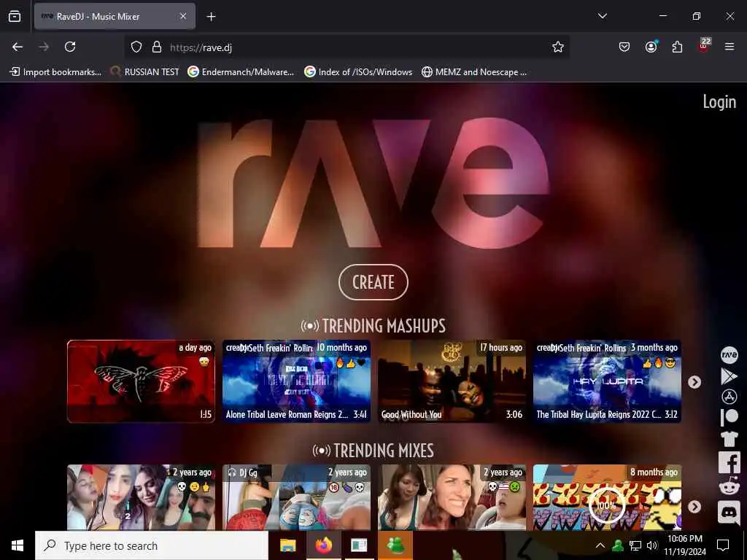The width and height of the screenshot is (747, 560).
Task: Click the 100% progress circle on mix
Action: pyautogui.click(x=606, y=505)
